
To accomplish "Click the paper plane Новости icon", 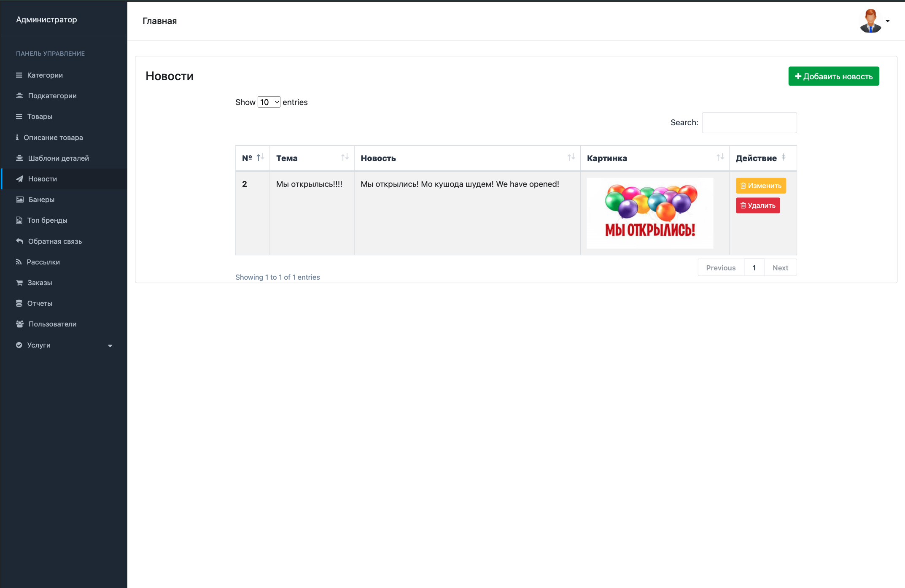I will pyautogui.click(x=19, y=179).
